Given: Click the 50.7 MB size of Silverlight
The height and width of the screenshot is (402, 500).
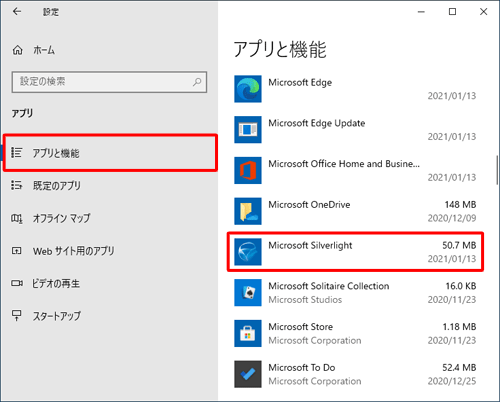Looking at the screenshot, I should [x=459, y=245].
